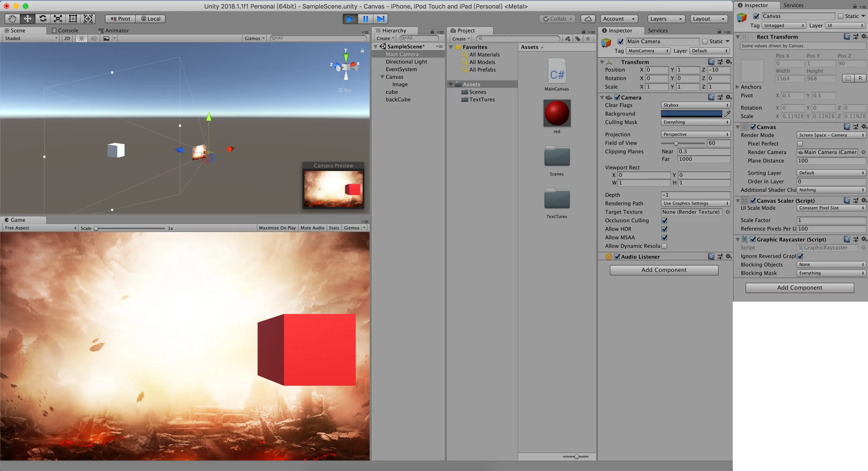Select the Hand tool in toolbar

12,19
